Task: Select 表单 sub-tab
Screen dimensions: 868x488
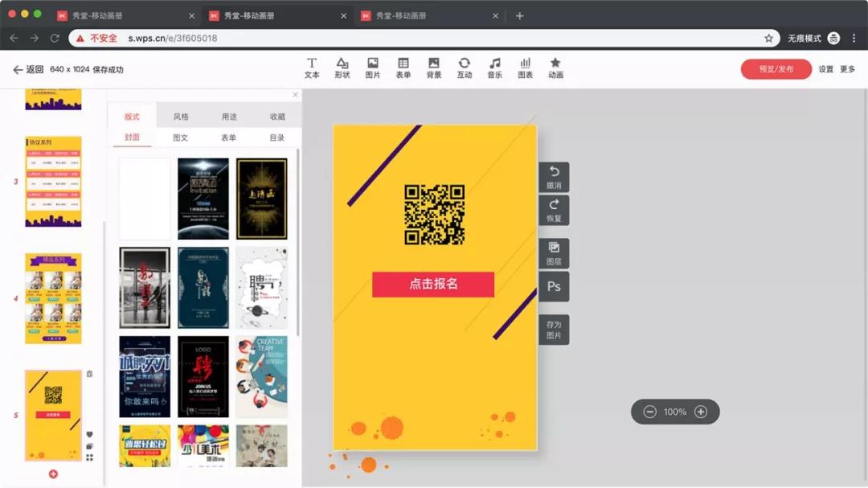Action: click(x=228, y=137)
